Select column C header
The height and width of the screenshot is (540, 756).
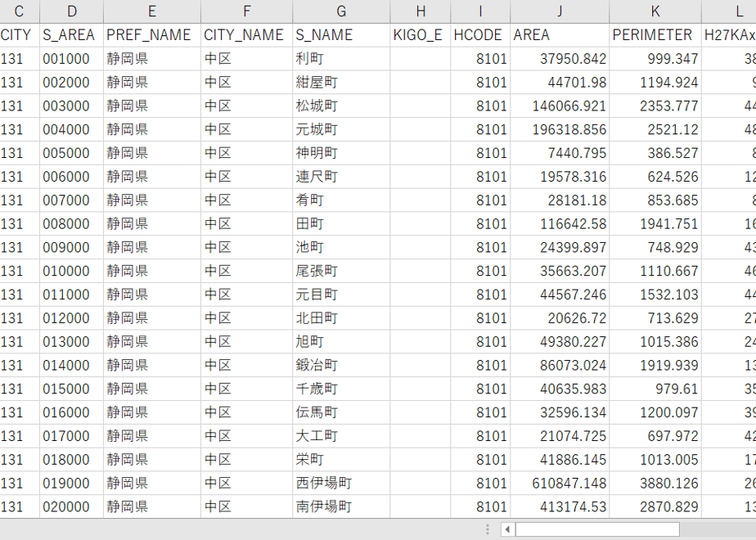(20, 11)
